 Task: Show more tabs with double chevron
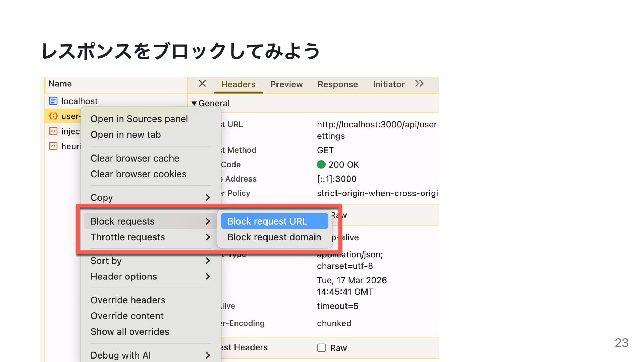[419, 83]
